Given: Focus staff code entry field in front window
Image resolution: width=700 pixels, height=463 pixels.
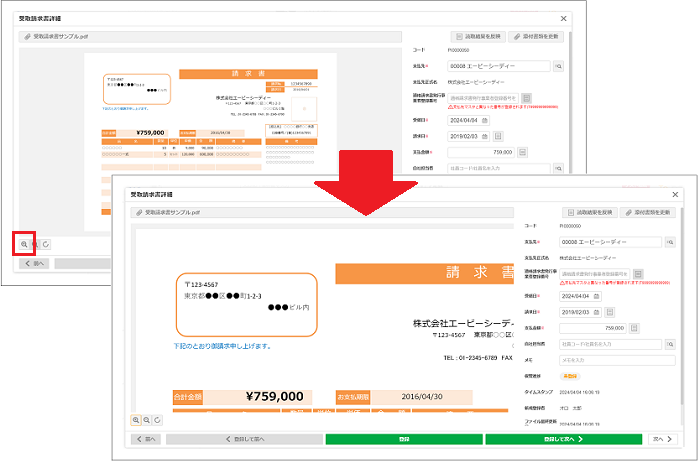Looking at the screenshot, I should coord(610,344).
